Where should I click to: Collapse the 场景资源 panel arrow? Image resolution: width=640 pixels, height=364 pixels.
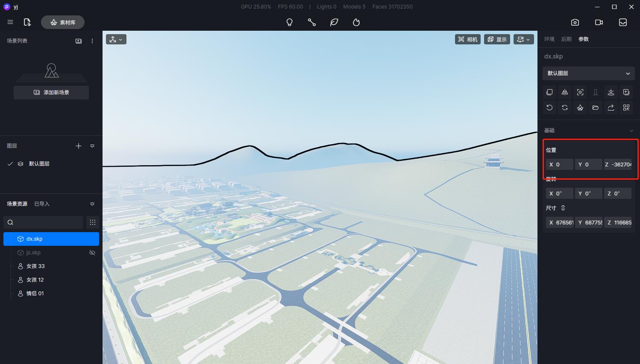point(92,204)
